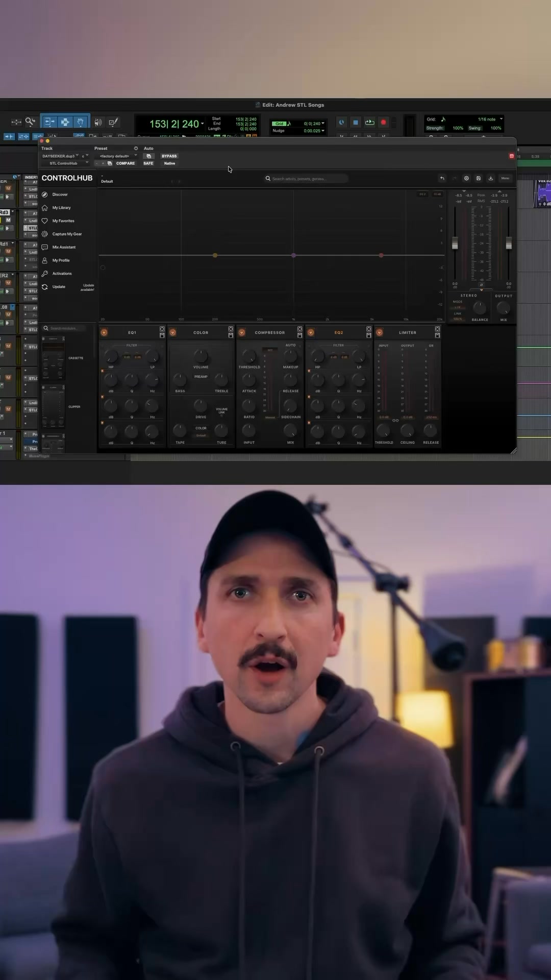Click the yellow EQ band node on graph

(215, 255)
